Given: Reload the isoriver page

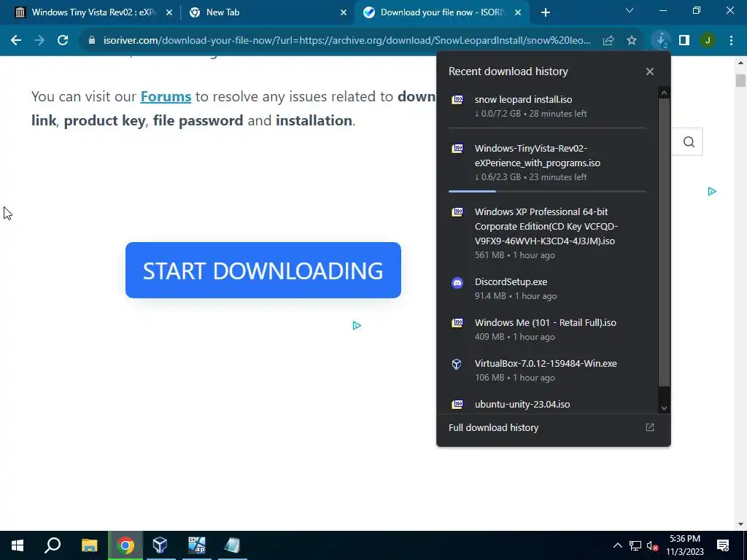Looking at the screenshot, I should (x=63, y=41).
